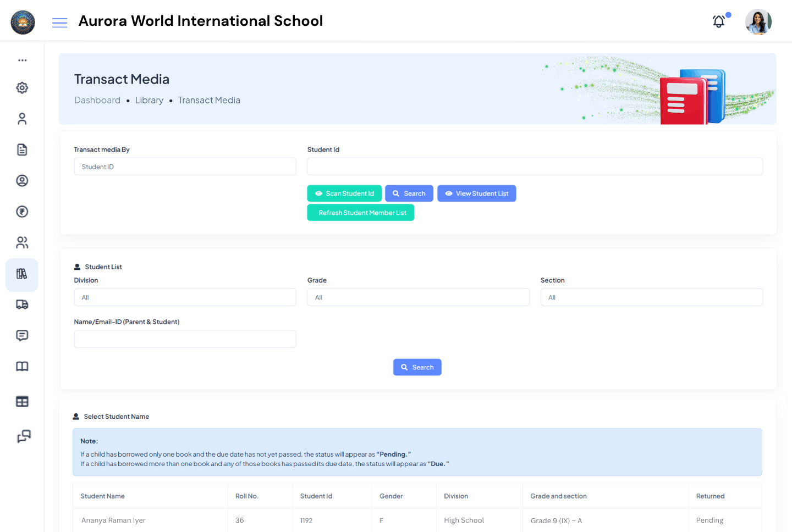
Task: Click the notification bell icon
Action: [x=718, y=21]
